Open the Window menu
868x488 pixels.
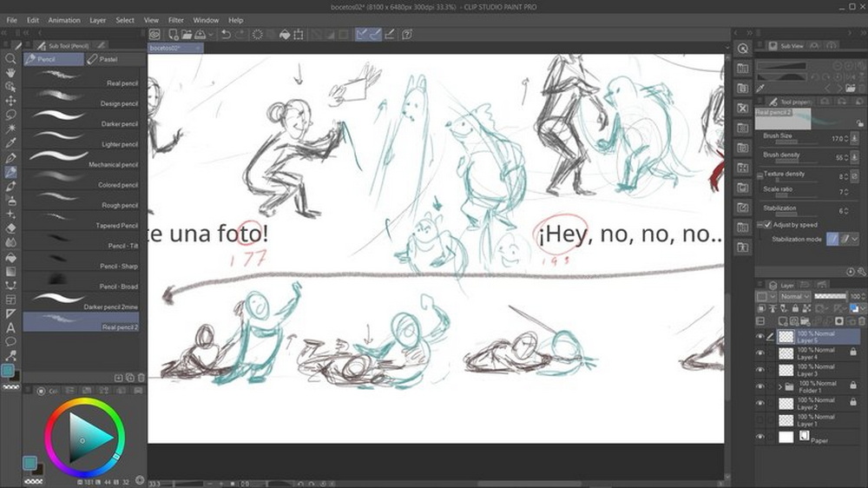coord(206,20)
